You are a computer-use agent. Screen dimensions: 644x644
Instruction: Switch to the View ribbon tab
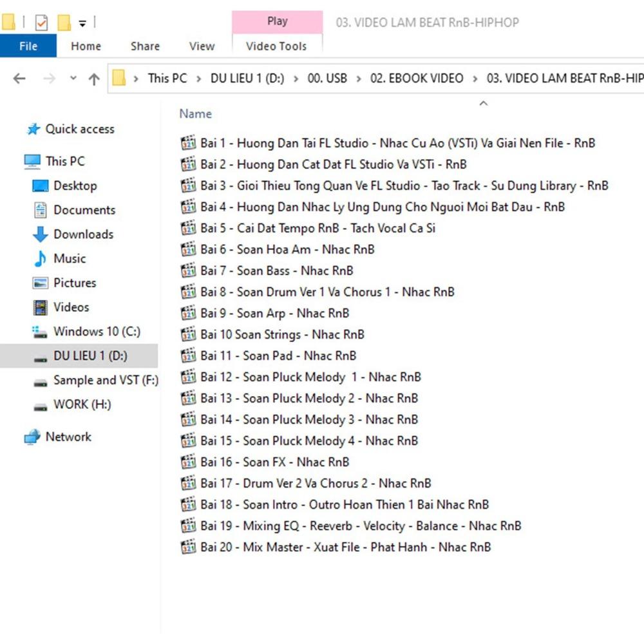click(x=202, y=46)
